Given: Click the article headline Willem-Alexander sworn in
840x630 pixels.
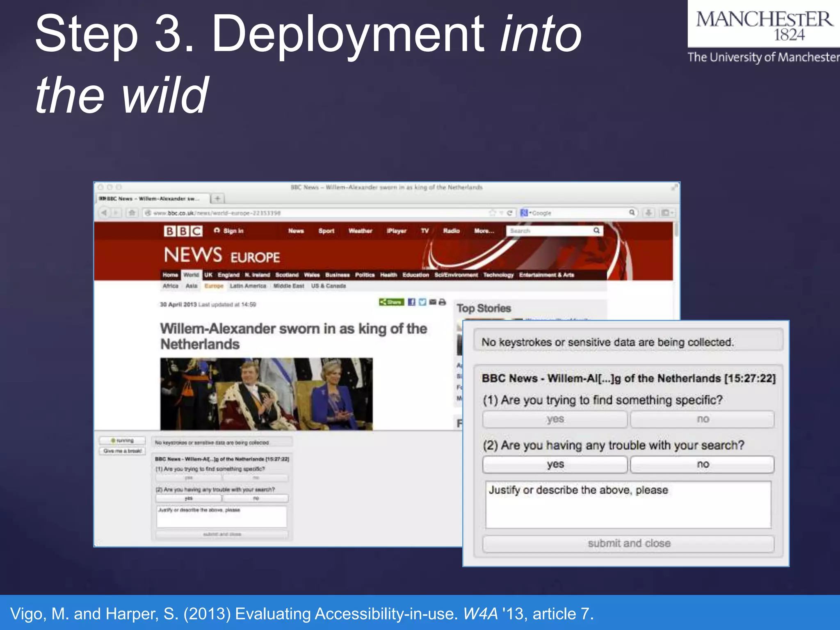Looking at the screenshot, I should coord(293,336).
